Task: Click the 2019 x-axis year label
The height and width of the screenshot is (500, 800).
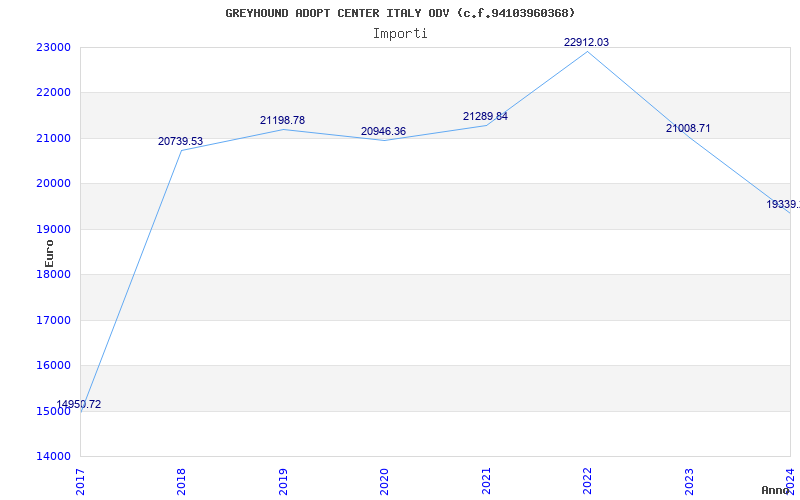Action: pyautogui.click(x=283, y=481)
